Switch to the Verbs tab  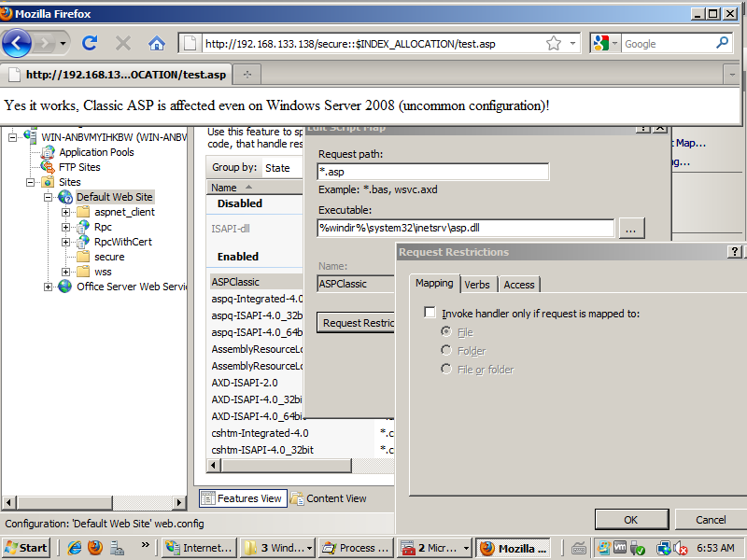click(x=476, y=285)
